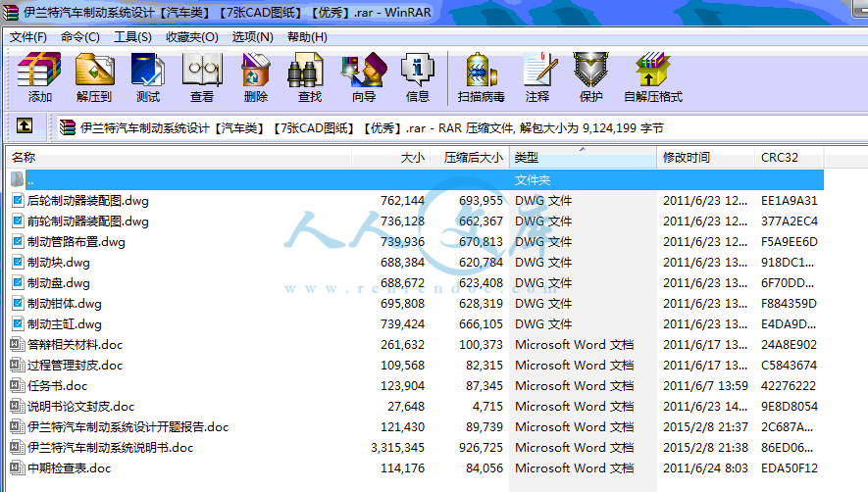Click packed size value 4,715
This screenshot has width=868, height=492.
pos(487,406)
